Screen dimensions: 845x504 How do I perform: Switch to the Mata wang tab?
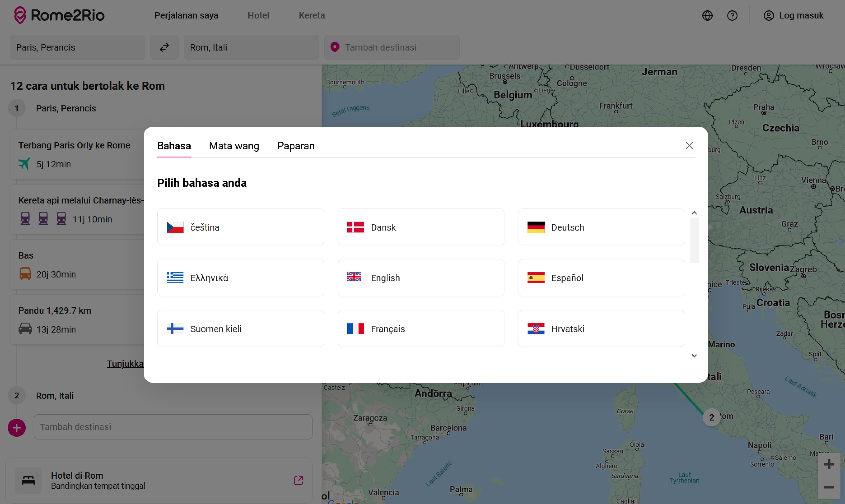pyautogui.click(x=234, y=146)
